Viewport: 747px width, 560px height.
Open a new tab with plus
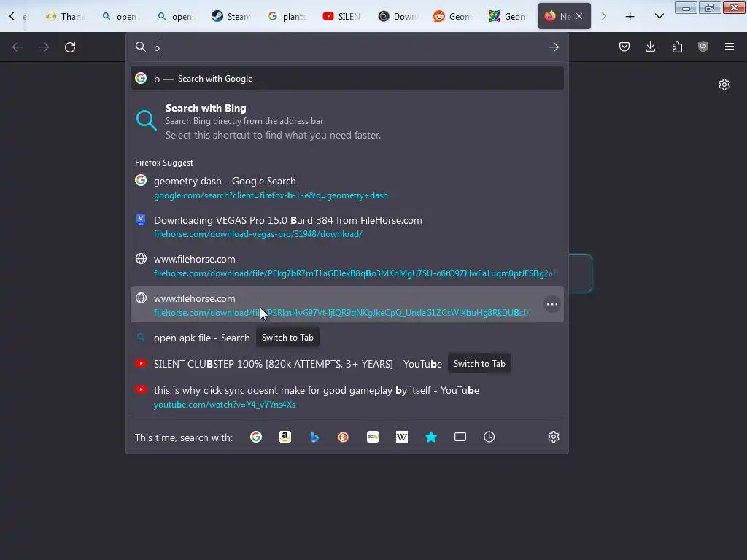630,16
